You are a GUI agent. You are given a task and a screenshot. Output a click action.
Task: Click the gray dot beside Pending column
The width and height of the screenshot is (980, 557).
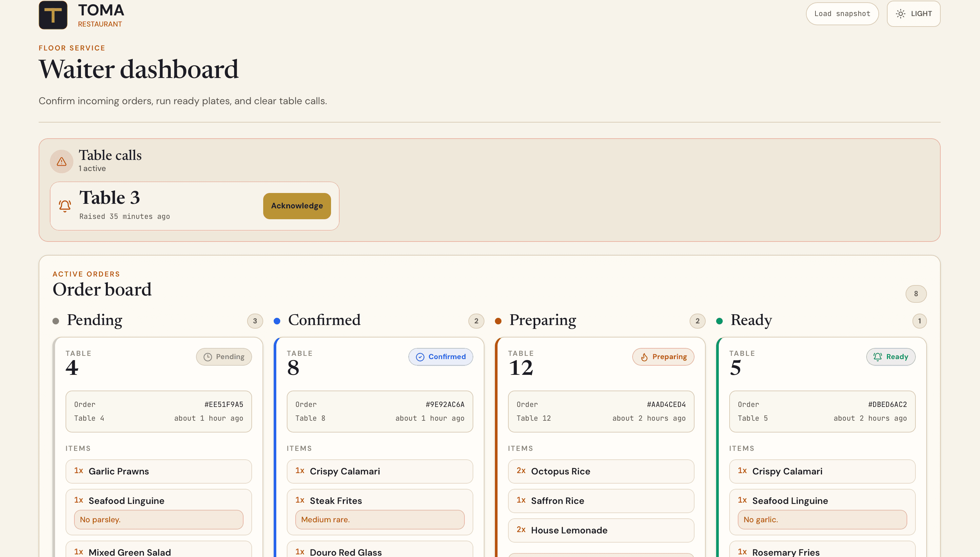click(x=56, y=321)
